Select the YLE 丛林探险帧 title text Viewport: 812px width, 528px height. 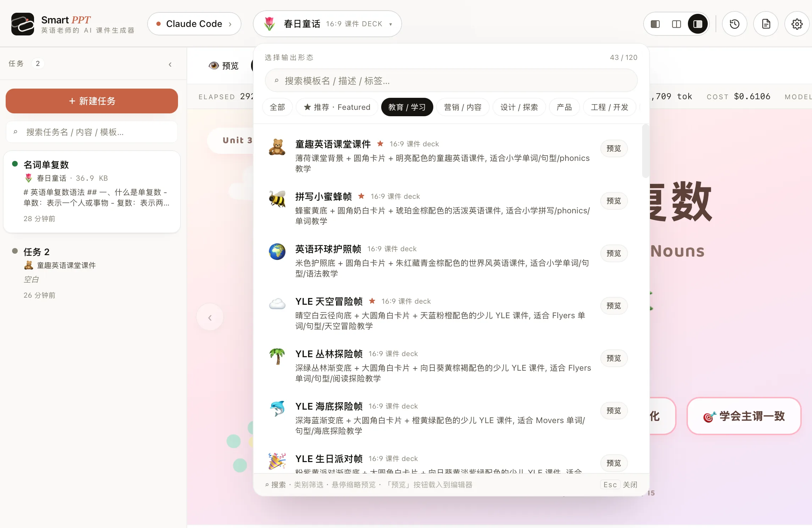coord(329,354)
